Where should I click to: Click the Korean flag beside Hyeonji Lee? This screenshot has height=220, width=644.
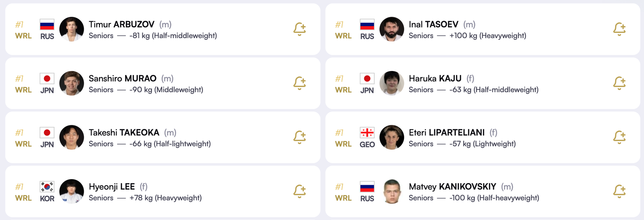47,187
